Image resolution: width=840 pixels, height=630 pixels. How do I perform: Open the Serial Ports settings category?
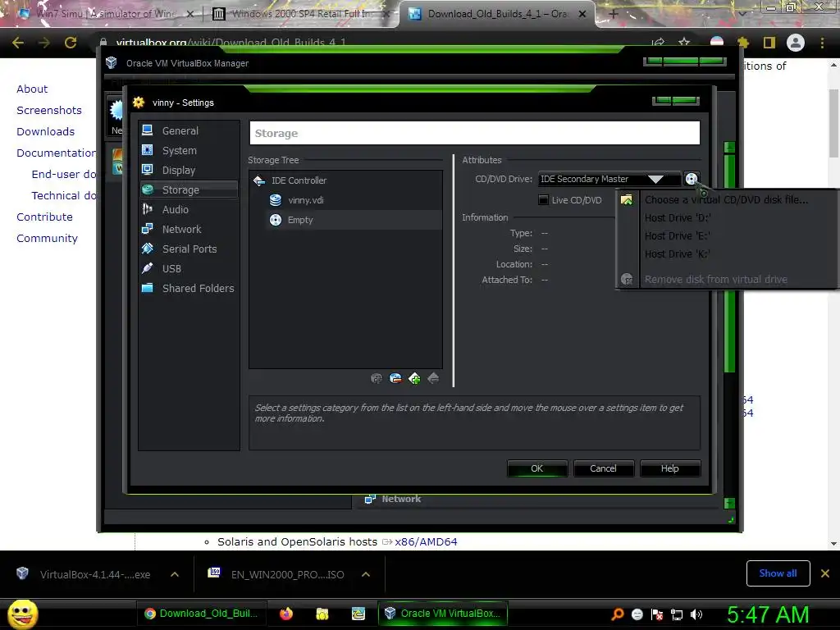click(x=189, y=249)
